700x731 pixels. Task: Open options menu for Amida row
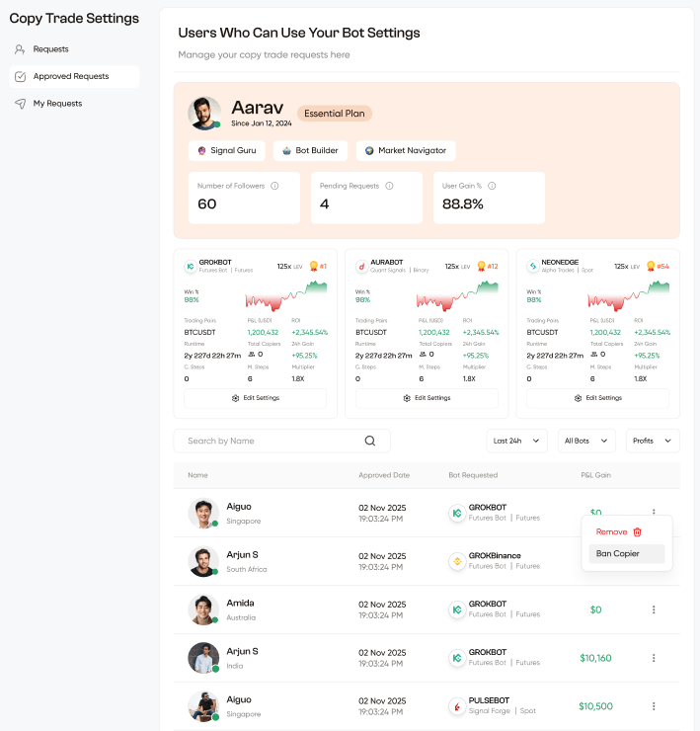tap(654, 609)
